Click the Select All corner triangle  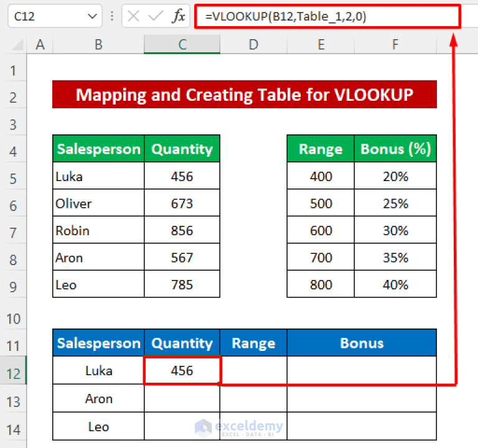pyautogui.click(x=17, y=45)
